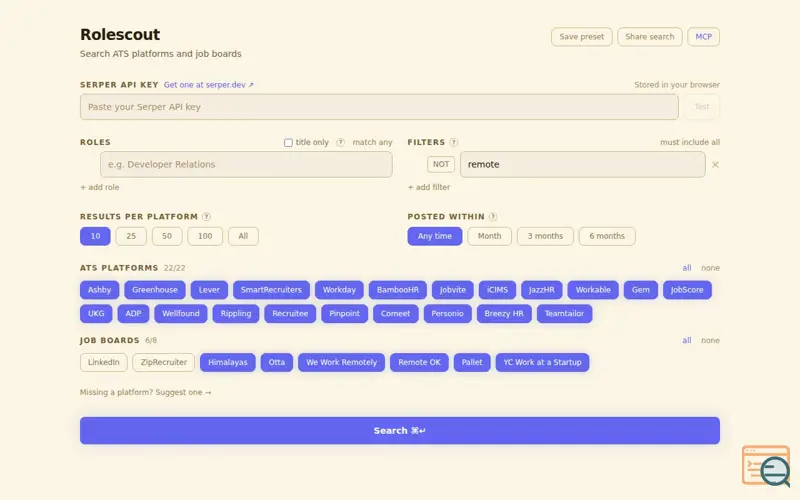This screenshot has height=500, width=800.
Task: Select 50 results per platform
Action: [x=167, y=236]
